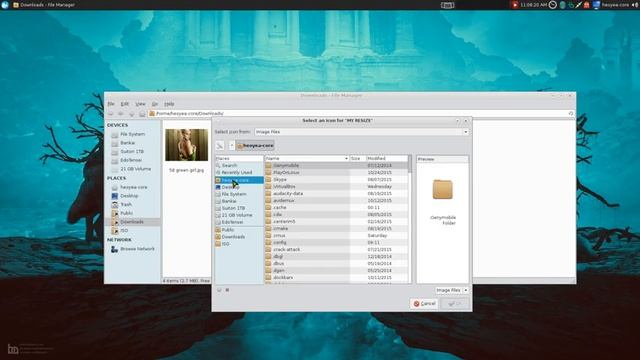Click reload icon at end of path bar
Viewport: 640px width, 360px height.
[x=571, y=113]
